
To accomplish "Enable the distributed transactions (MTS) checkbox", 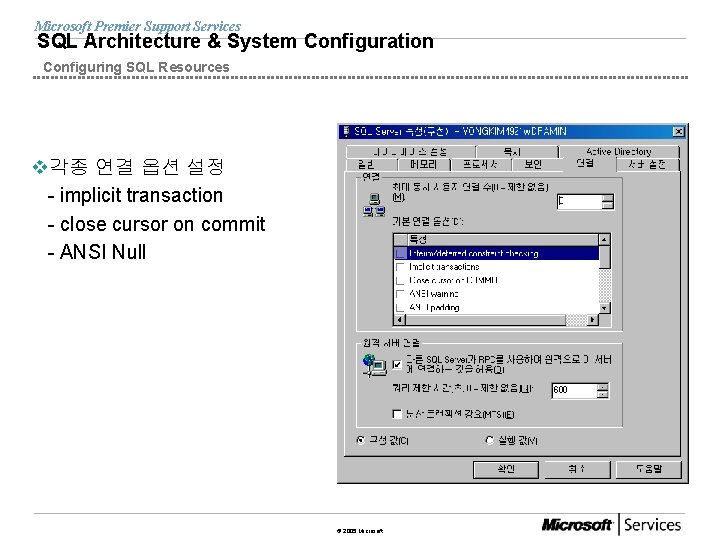I will 397,414.
